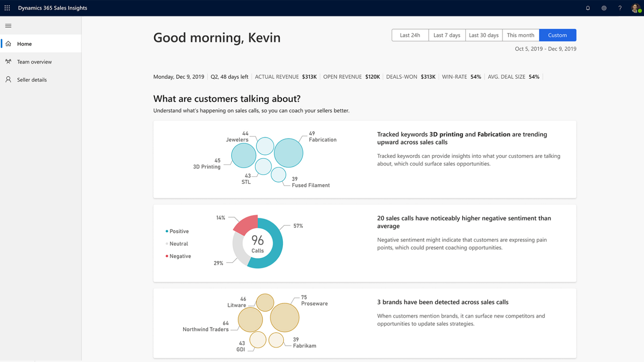Viewport: 644px width, 362px height.
Task: Open the Custom date range selector
Action: [x=557, y=35]
